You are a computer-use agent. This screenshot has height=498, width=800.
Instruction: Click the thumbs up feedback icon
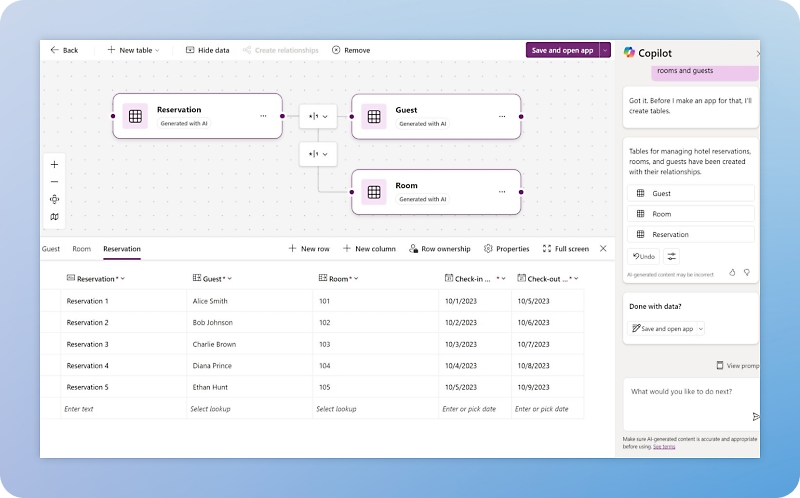point(732,272)
